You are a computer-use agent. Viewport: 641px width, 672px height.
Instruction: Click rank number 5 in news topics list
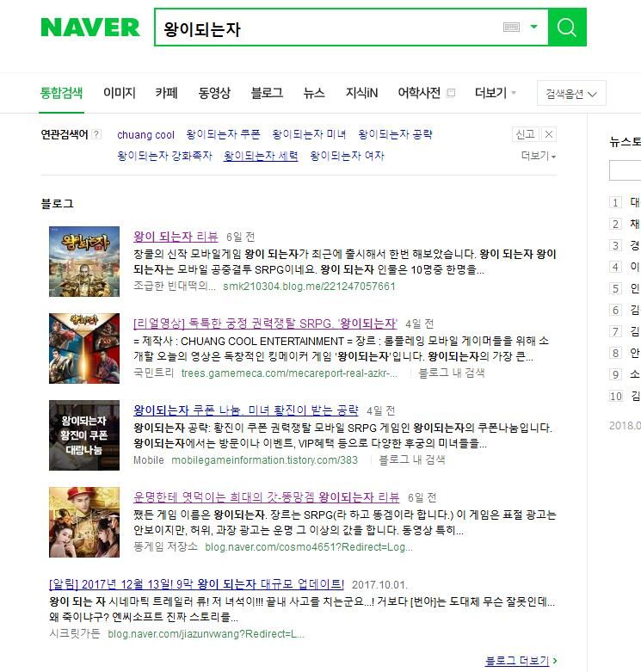615,288
